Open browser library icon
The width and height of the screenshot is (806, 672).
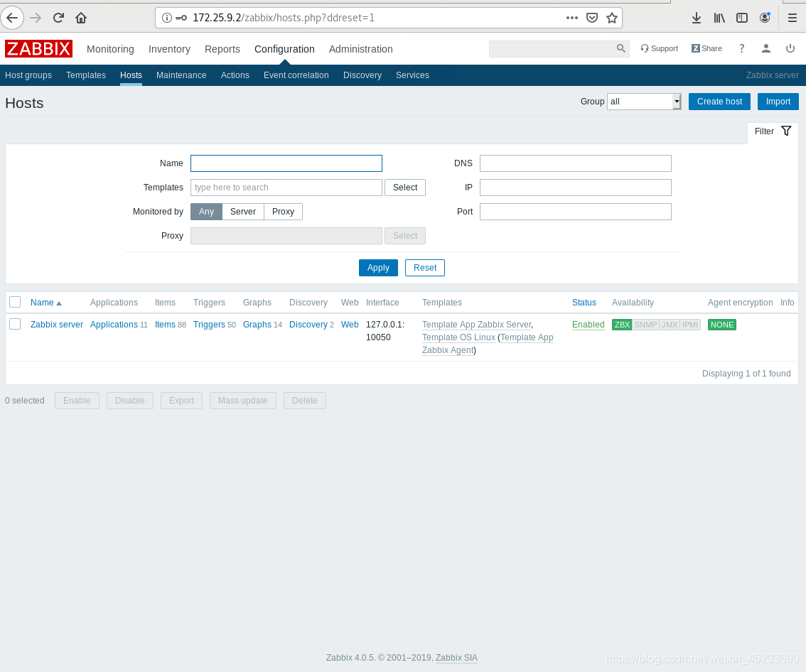719,18
